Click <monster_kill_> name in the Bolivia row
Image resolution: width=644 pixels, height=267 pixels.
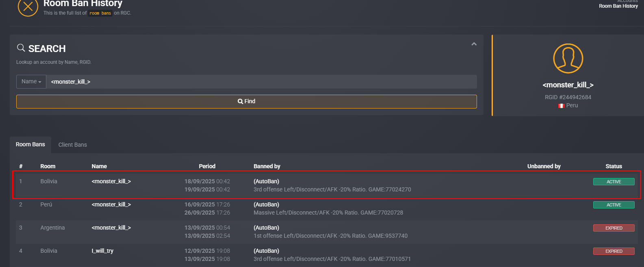111,181
